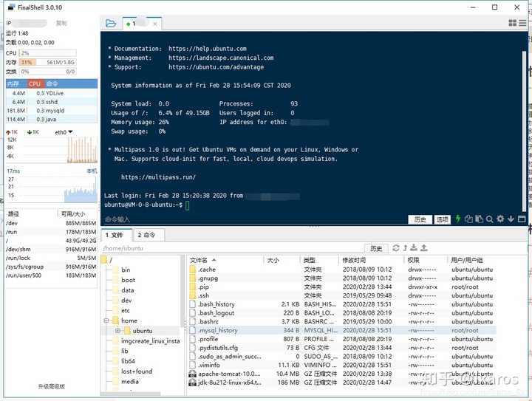
Task: Click the 历史 button beside the file path field
Action: coord(376,248)
